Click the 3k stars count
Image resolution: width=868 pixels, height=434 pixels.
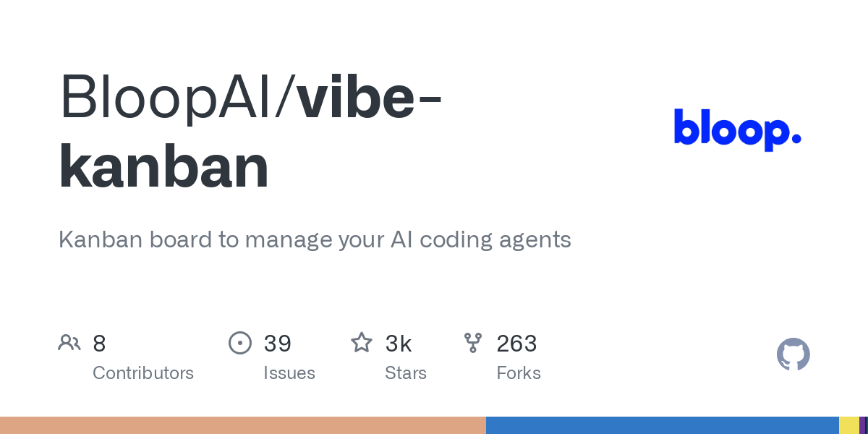coord(399,343)
